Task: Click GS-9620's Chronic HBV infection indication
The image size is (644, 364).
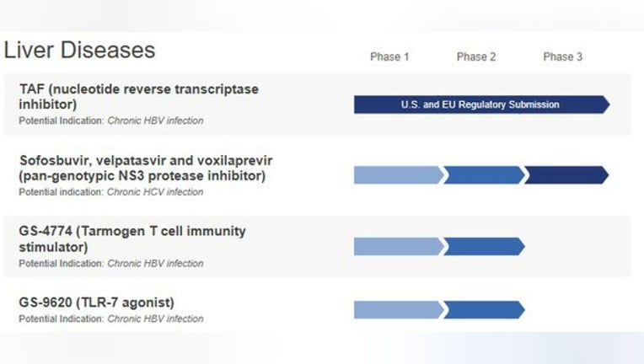Action: (155, 318)
